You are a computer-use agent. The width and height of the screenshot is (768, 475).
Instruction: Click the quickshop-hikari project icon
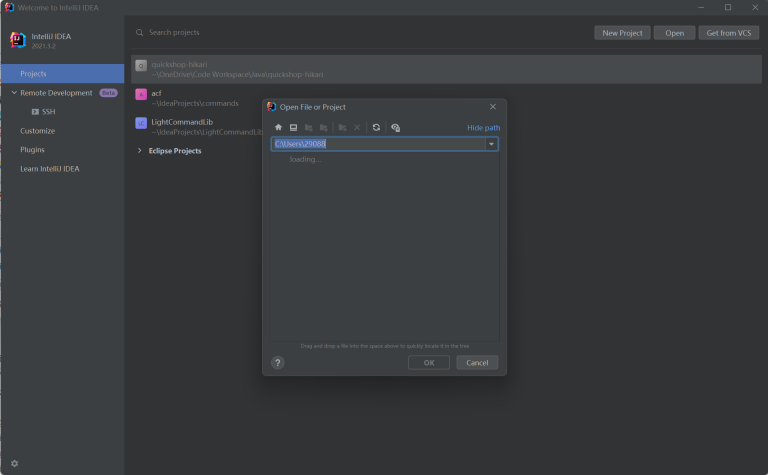coord(141,66)
